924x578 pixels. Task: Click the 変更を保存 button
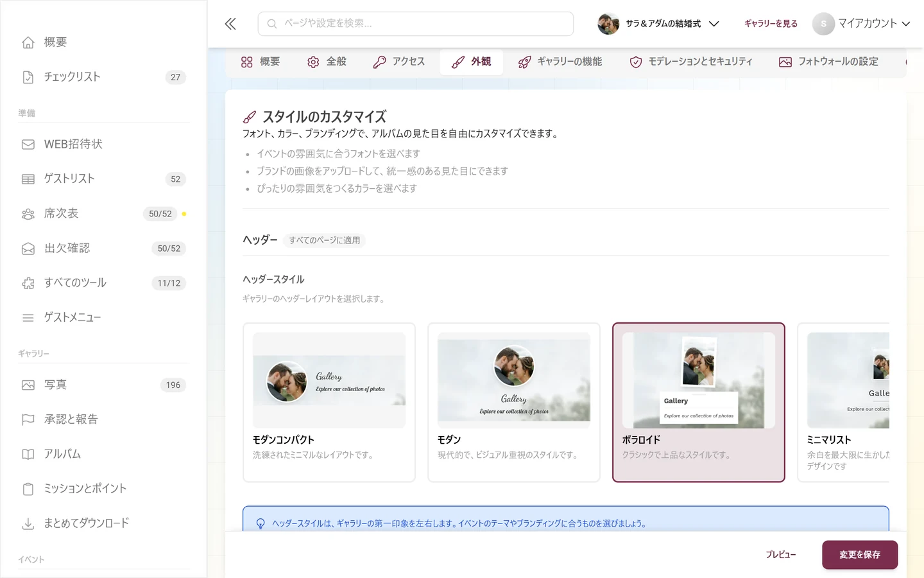tap(860, 555)
